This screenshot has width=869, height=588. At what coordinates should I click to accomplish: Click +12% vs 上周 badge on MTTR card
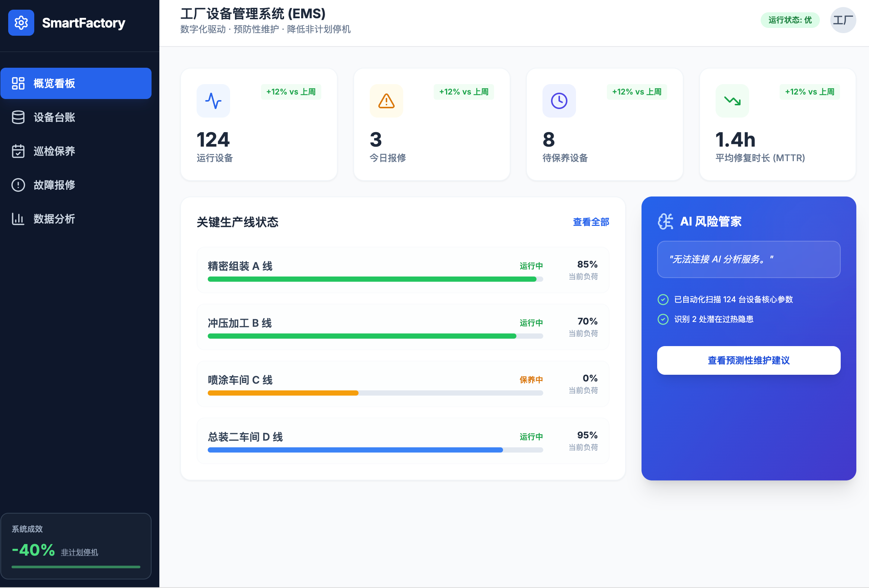809,92
